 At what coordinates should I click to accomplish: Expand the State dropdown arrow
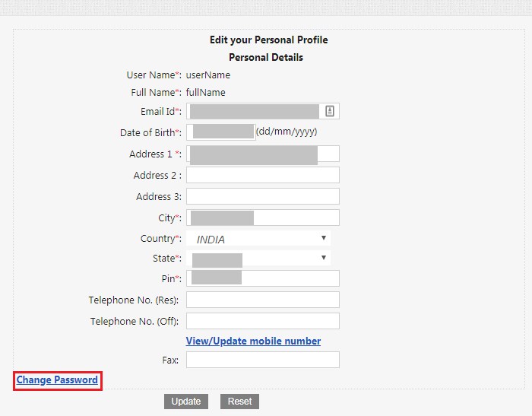coord(324,258)
